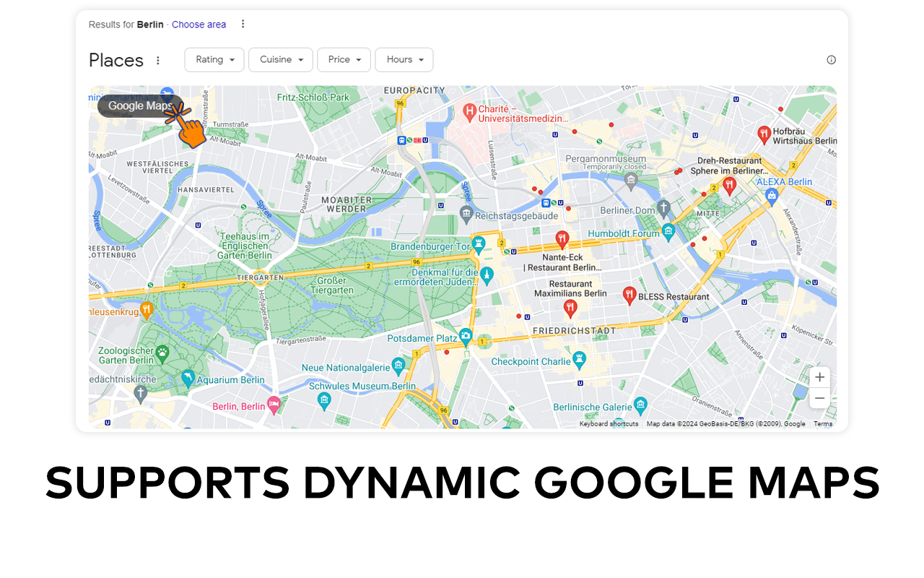
Task: Click the orange Schleusenkrug restaurant pin
Action: [x=147, y=311]
